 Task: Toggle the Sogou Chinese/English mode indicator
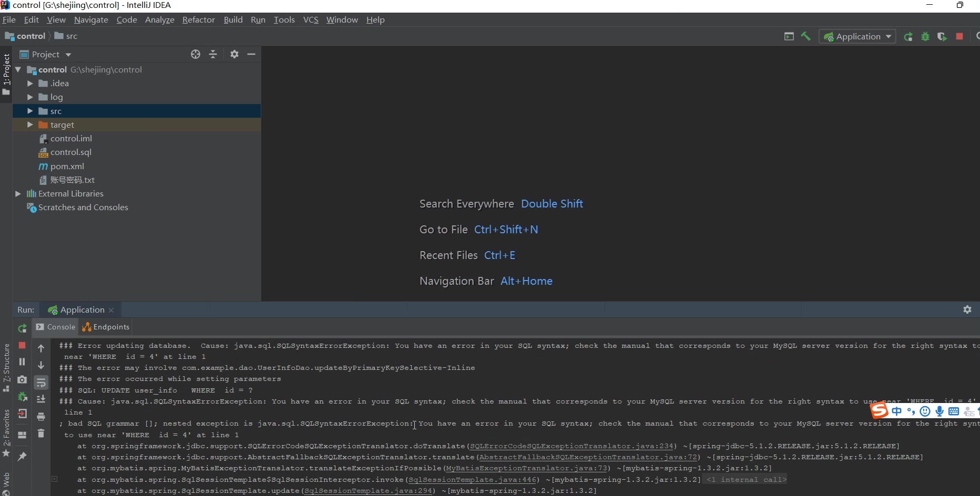pos(896,411)
